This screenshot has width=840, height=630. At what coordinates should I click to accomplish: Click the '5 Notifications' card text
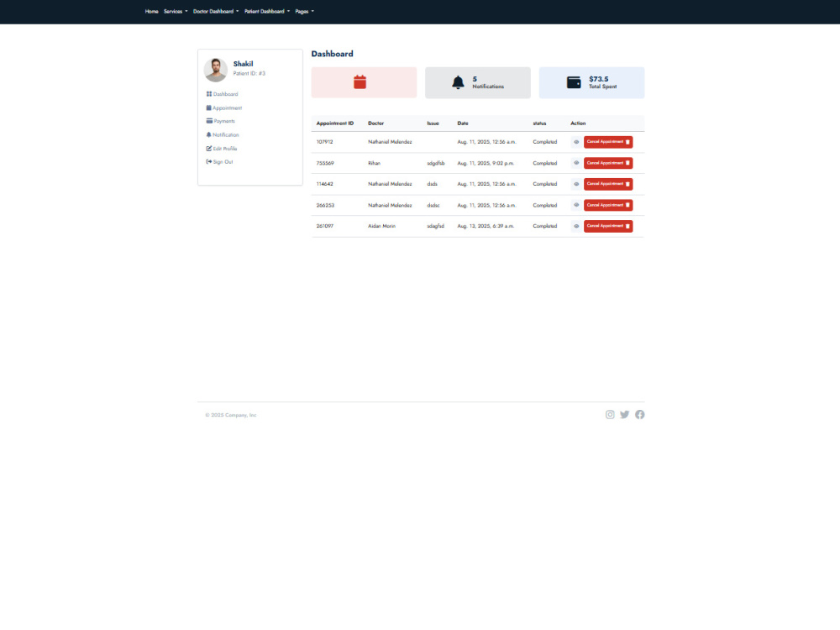(x=488, y=82)
